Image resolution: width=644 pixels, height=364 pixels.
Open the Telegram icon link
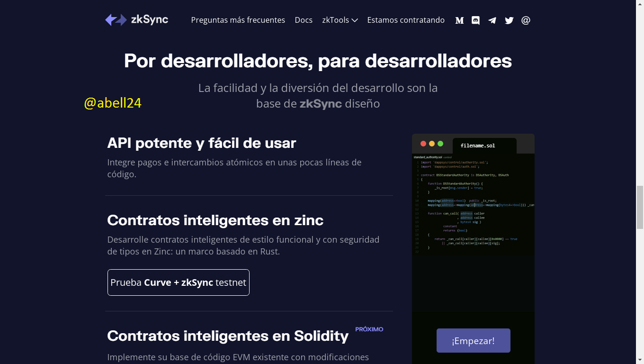tap(492, 20)
